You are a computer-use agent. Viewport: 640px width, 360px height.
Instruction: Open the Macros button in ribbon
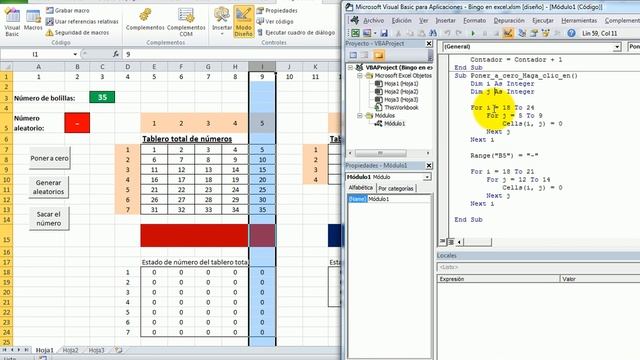click(x=33, y=20)
